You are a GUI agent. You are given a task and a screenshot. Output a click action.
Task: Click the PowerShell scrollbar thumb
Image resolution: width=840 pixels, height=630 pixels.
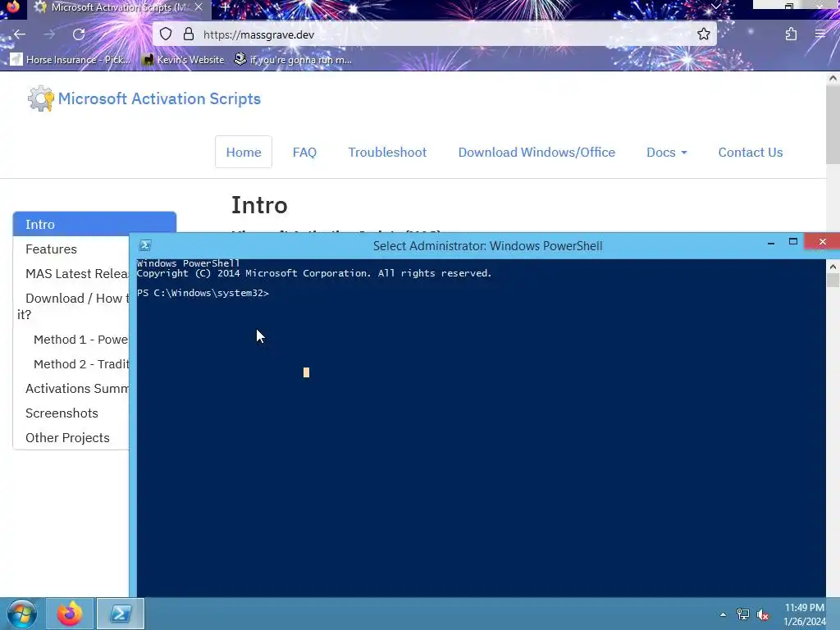[x=833, y=281]
